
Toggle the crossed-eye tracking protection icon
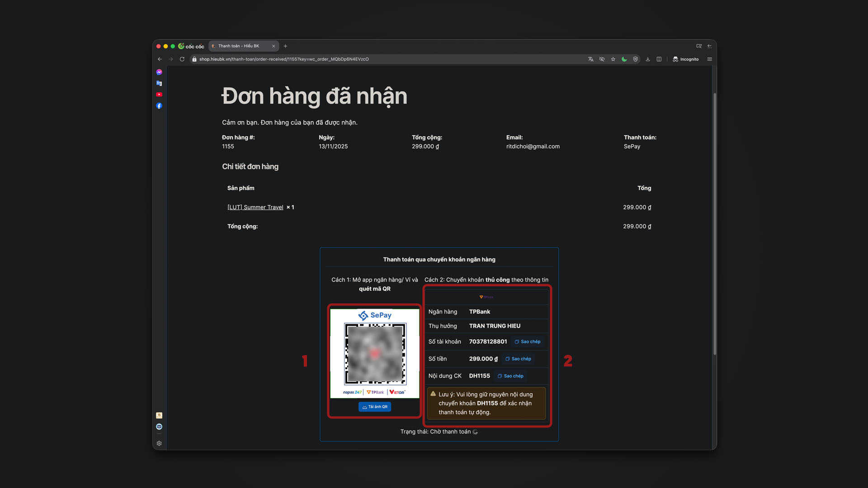tap(602, 59)
